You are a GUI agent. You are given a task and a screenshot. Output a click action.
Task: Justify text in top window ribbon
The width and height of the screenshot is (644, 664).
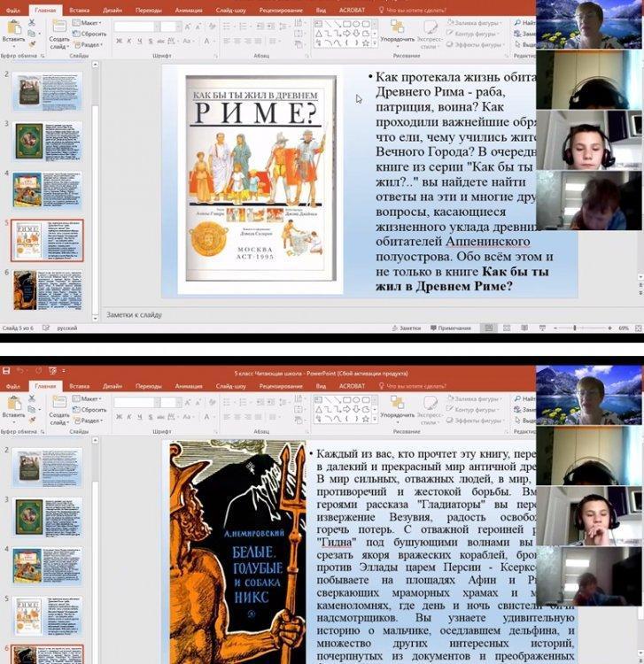pyautogui.click(x=258, y=41)
